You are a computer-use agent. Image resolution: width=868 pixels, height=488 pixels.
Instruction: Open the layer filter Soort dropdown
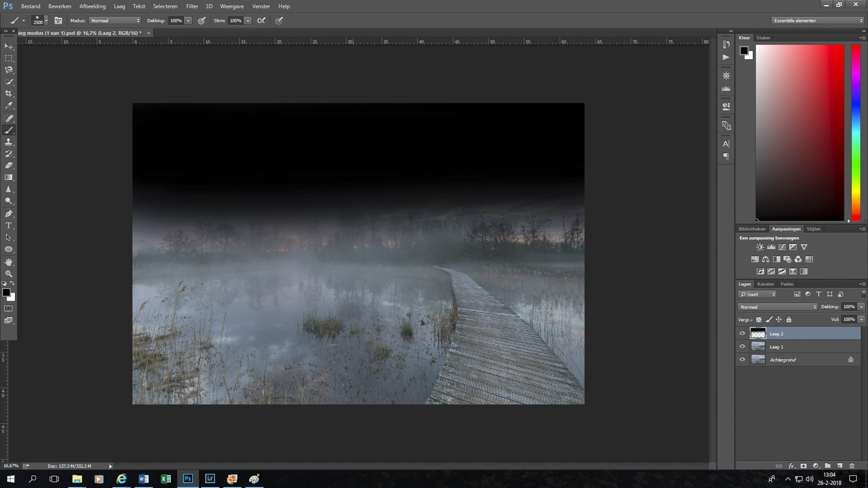pos(757,294)
